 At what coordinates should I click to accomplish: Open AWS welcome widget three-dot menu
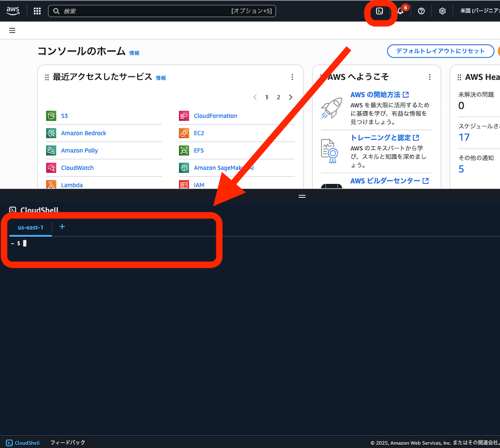point(429,77)
